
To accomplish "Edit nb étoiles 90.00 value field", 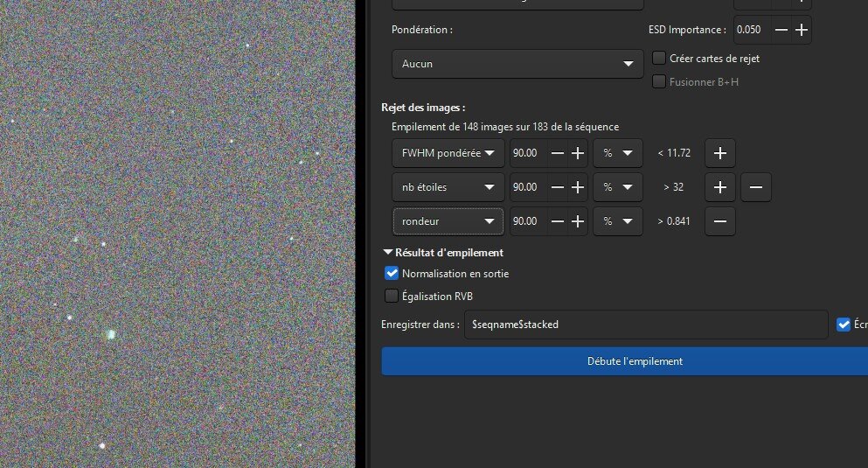I will (529, 187).
